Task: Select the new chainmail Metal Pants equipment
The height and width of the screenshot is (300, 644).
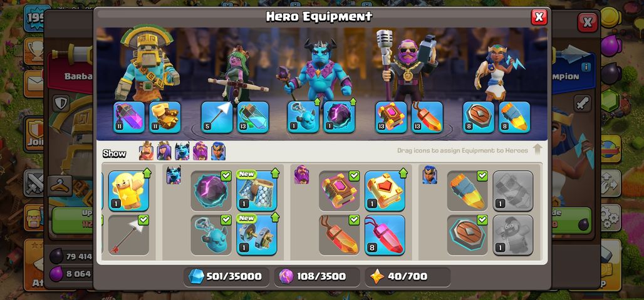Action: click(257, 191)
